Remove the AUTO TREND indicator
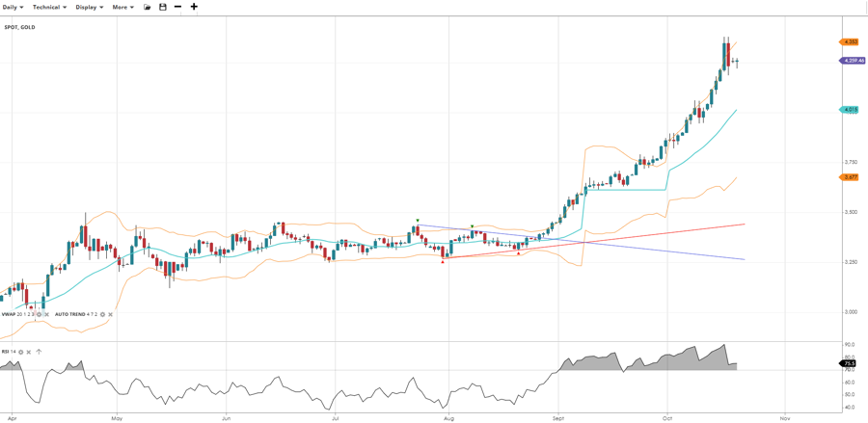868x423 pixels. point(111,314)
